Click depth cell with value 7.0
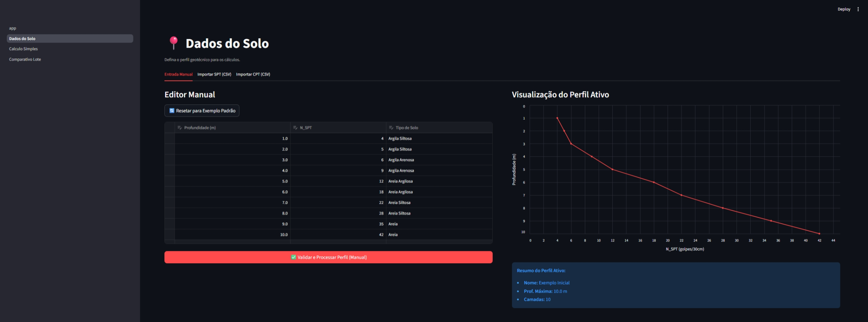Screen dimensions: 868x322 point(232,203)
